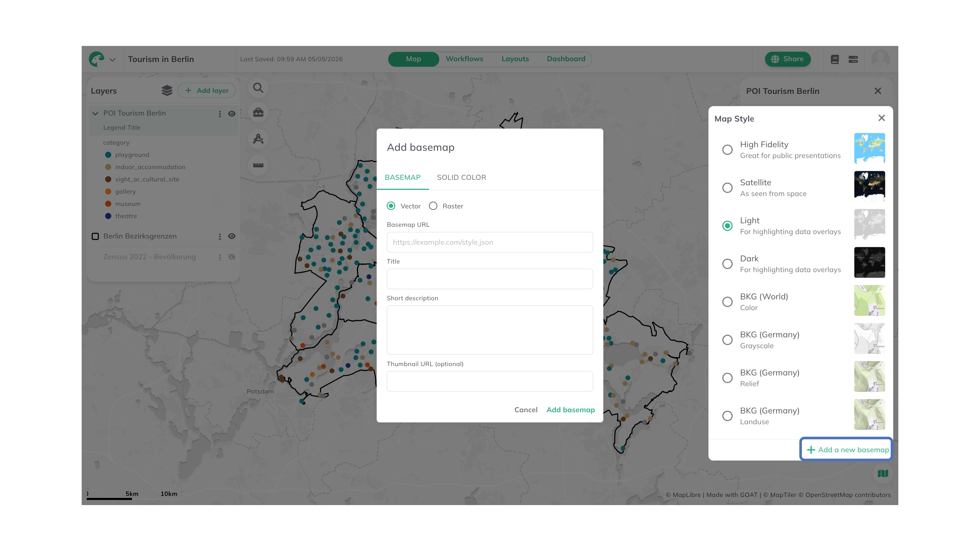Toggle the Berlin Bezirksgrenzen checkbox

click(95, 236)
